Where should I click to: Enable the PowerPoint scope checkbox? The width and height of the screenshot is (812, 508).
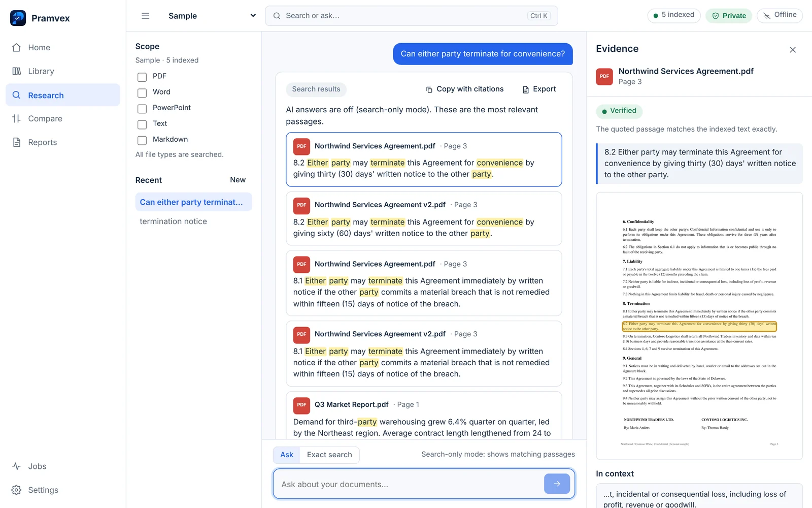142,108
